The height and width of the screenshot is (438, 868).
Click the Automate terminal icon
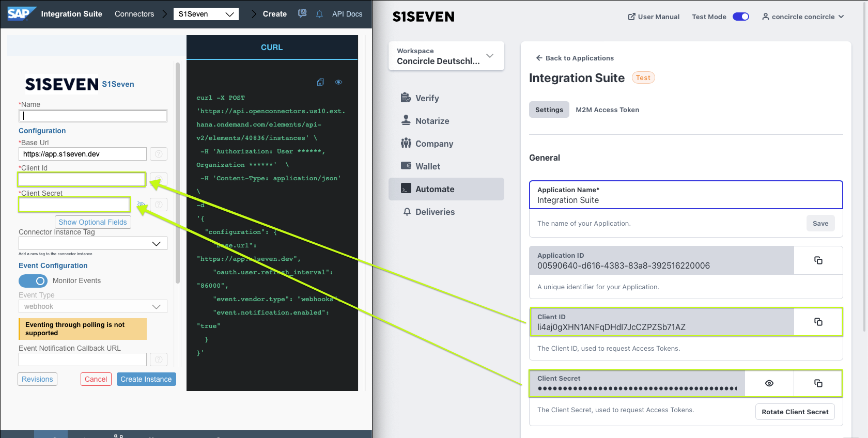(x=406, y=189)
